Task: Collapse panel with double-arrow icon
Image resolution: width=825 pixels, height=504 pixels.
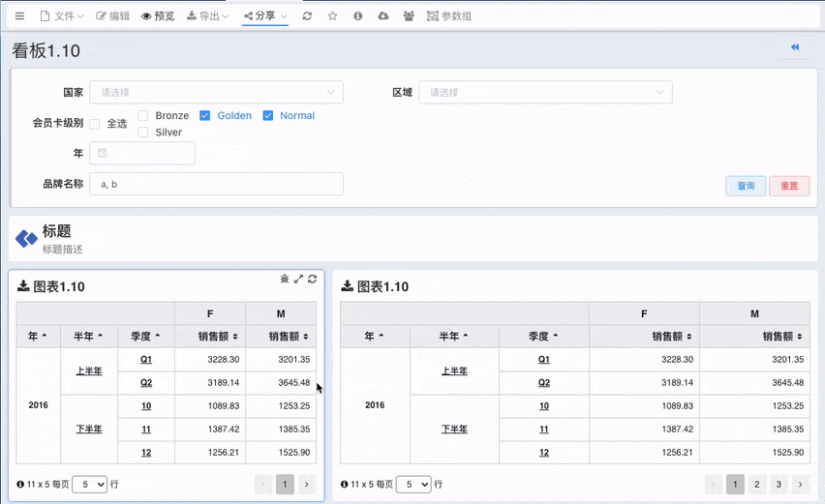Action: pos(795,47)
